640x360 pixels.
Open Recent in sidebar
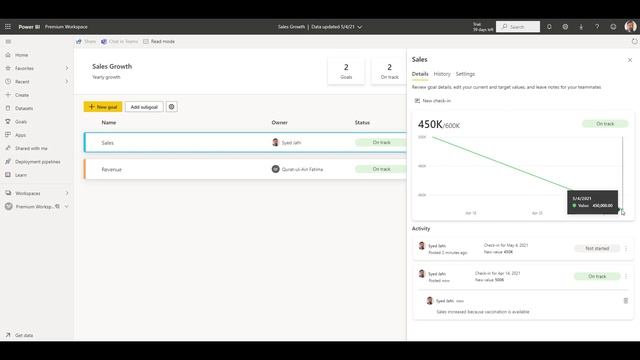click(x=22, y=82)
